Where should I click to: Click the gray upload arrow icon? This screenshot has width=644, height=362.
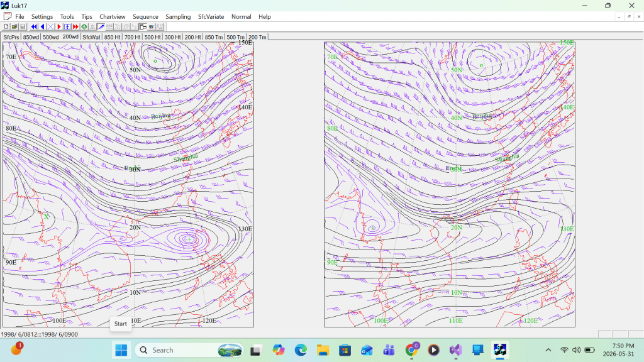92,26
